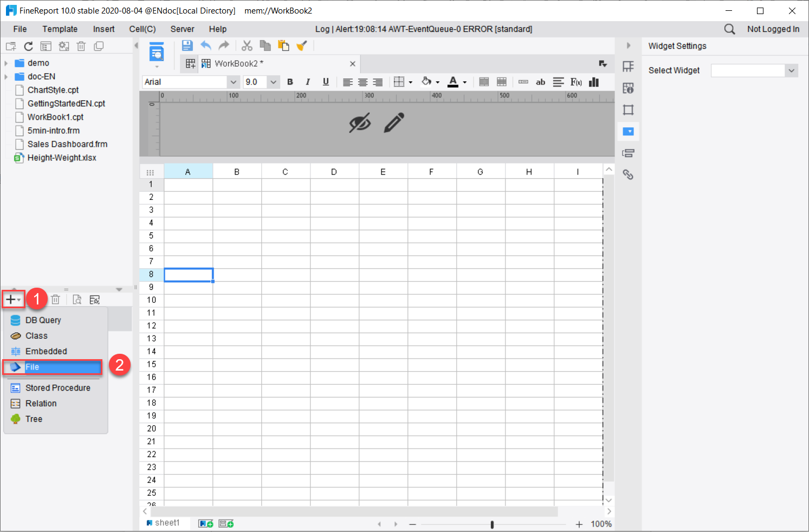809x532 pixels.
Task: Open cell border style dropdown arrow
Action: (x=411, y=82)
